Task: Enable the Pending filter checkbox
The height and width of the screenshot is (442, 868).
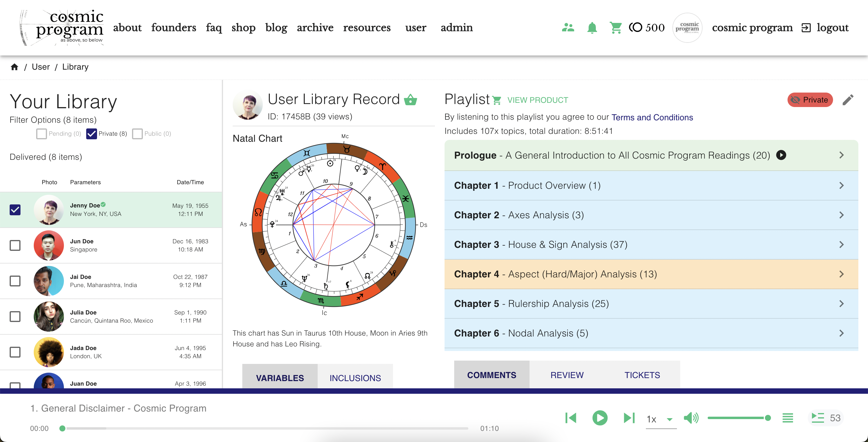Action: pos(42,134)
